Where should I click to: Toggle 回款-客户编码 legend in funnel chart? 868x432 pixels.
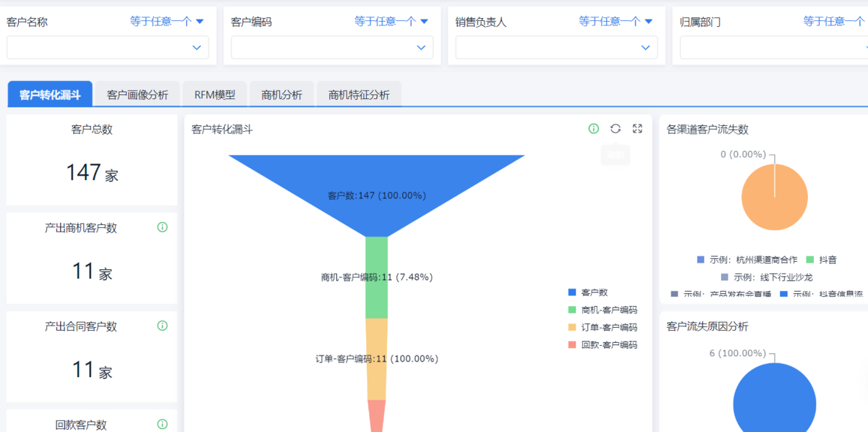(x=603, y=345)
